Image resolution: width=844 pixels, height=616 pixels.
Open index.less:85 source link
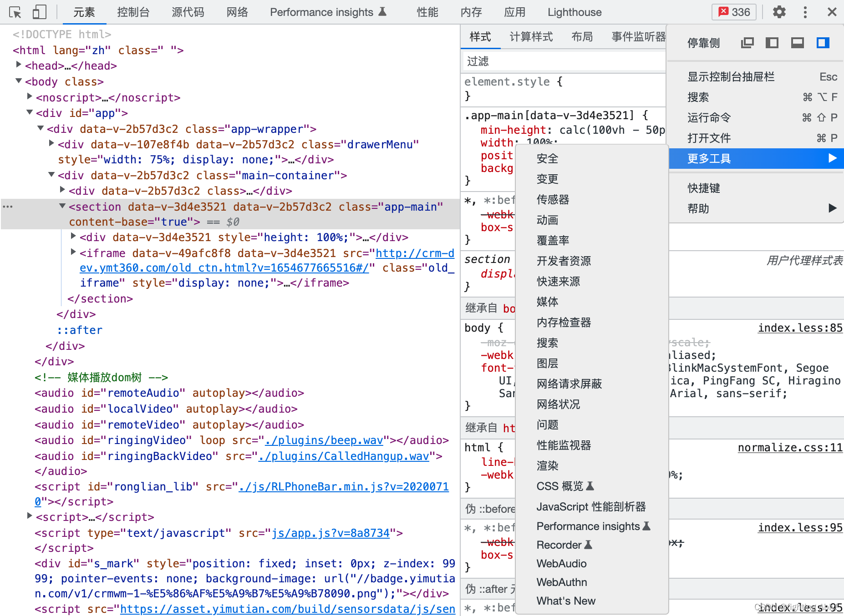tap(800, 328)
